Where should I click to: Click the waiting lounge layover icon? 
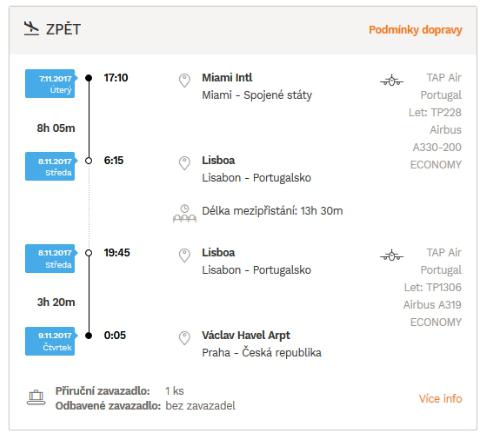(185, 214)
